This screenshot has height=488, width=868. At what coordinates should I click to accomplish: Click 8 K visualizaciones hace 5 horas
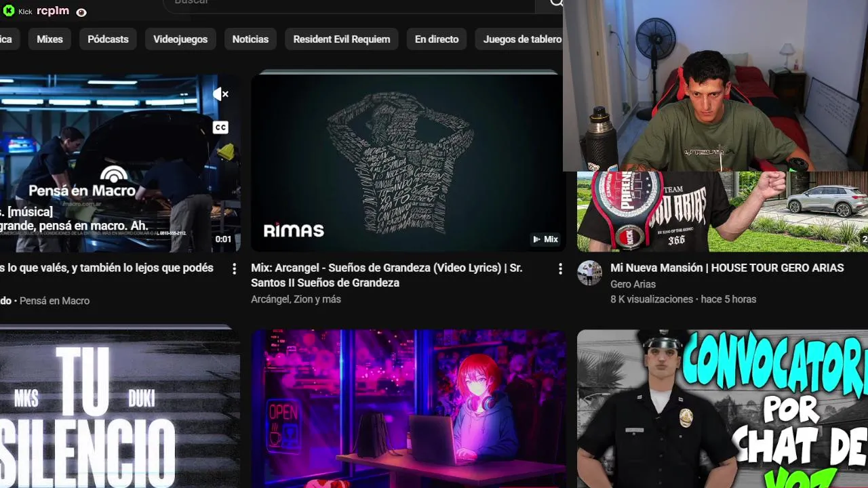coord(683,299)
